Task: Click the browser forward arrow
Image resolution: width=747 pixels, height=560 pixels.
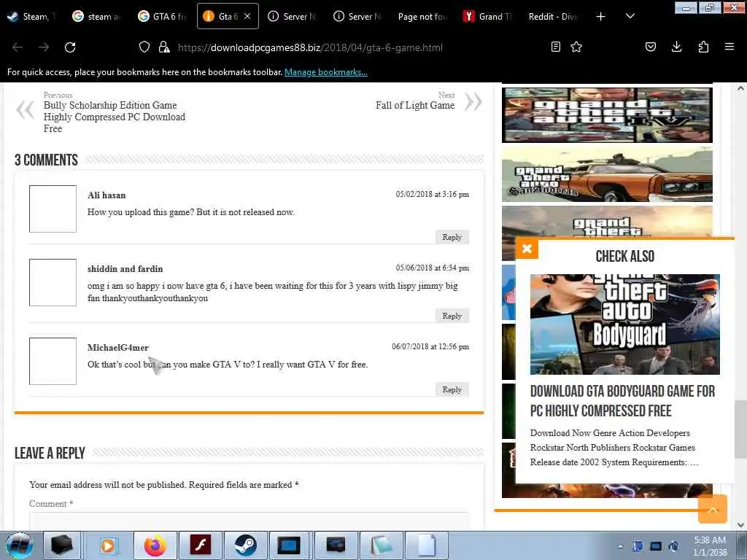Action: click(44, 47)
